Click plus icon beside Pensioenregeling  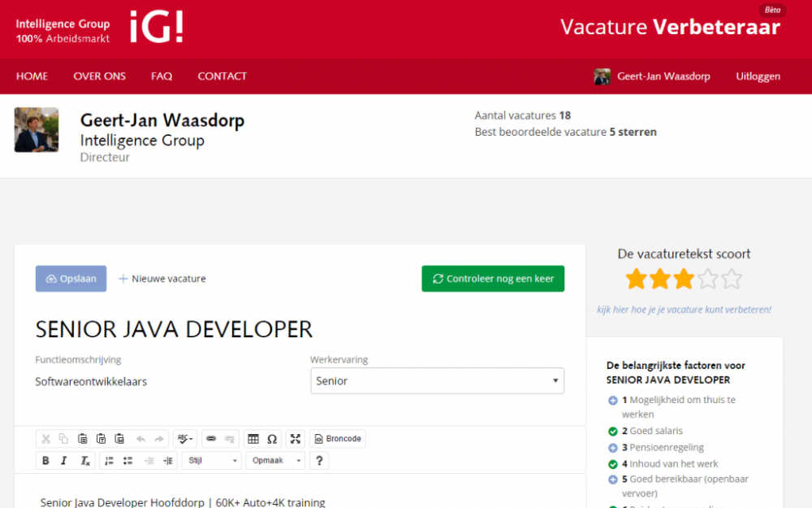coord(612,448)
